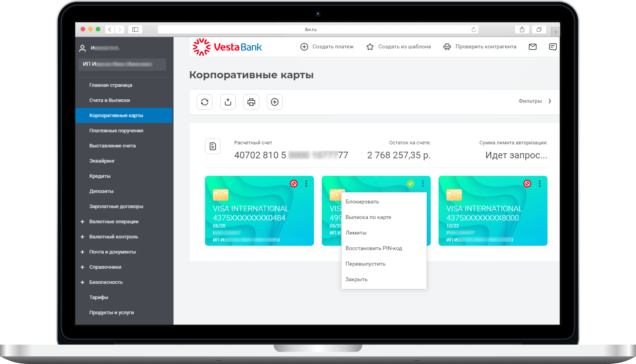Expand Валютный контроль in sidebar
The height and width of the screenshot is (364, 636).
pos(82,237)
